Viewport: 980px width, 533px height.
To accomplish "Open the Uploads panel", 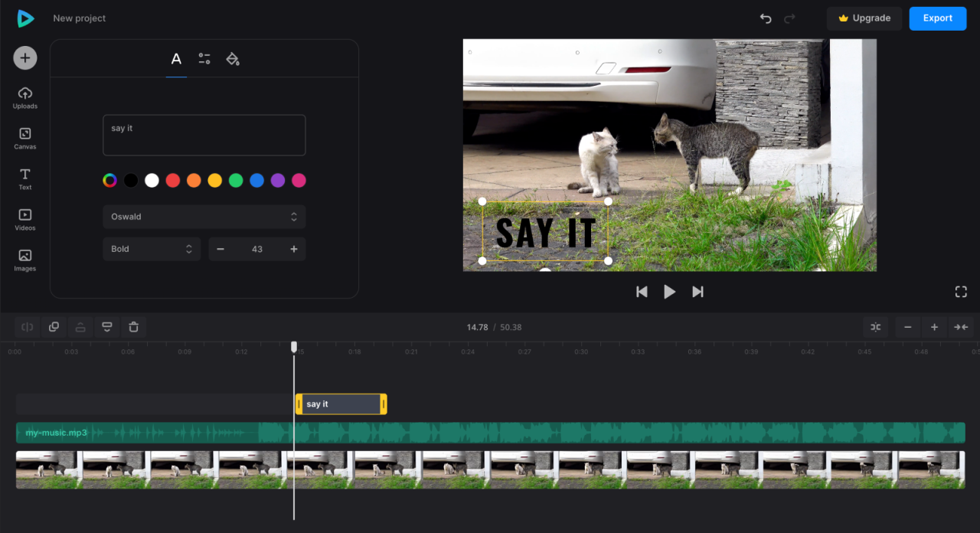I will pyautogui.click(x=24, y=97).
